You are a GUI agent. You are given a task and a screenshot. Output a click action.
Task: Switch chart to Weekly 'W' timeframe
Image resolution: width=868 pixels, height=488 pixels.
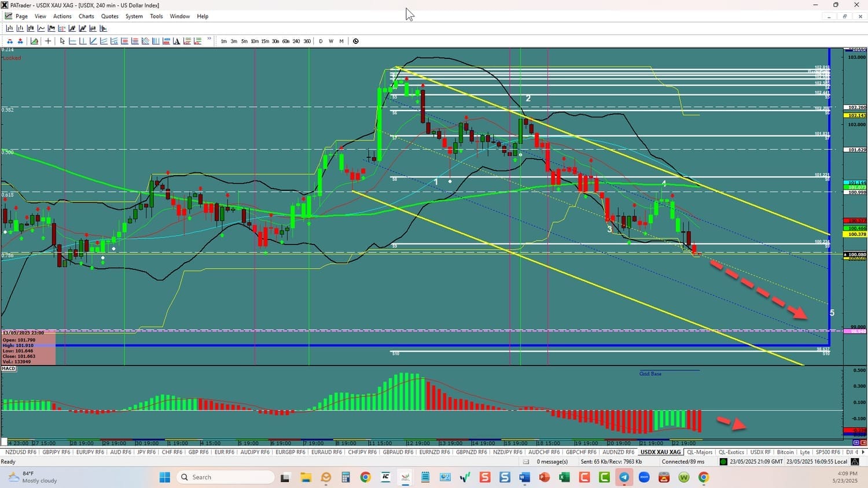[331, 41]
